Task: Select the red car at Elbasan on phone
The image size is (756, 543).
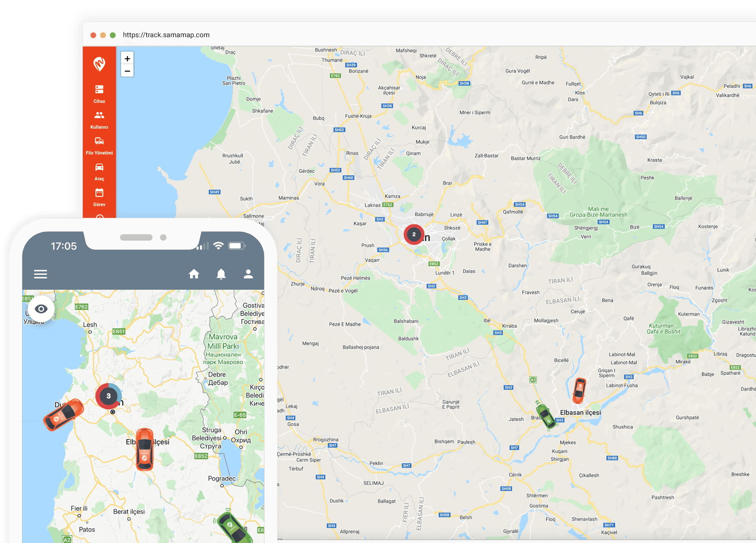Action: (x=145, y=449)
